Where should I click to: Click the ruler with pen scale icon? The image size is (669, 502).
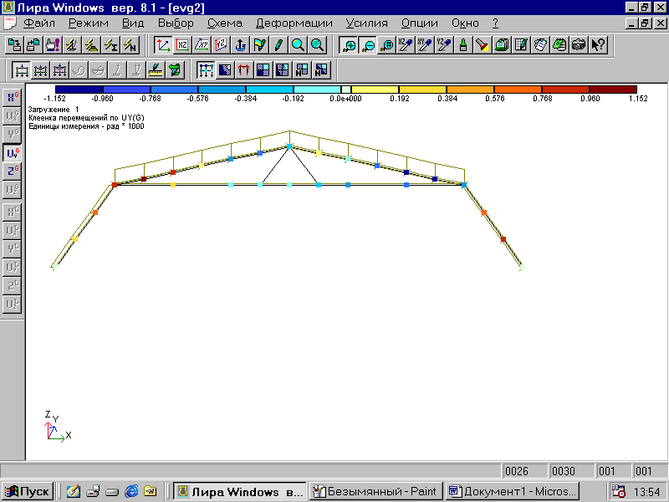tap(156, 70)
